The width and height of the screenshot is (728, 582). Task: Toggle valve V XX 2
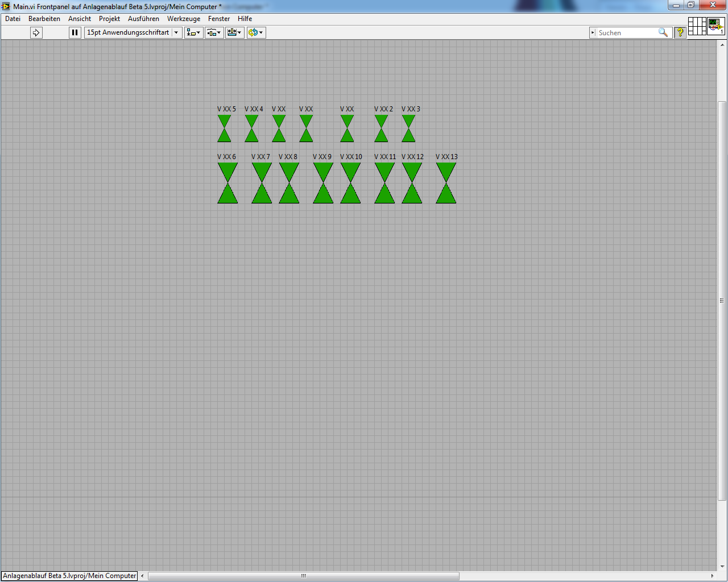(x=382, y=128)
